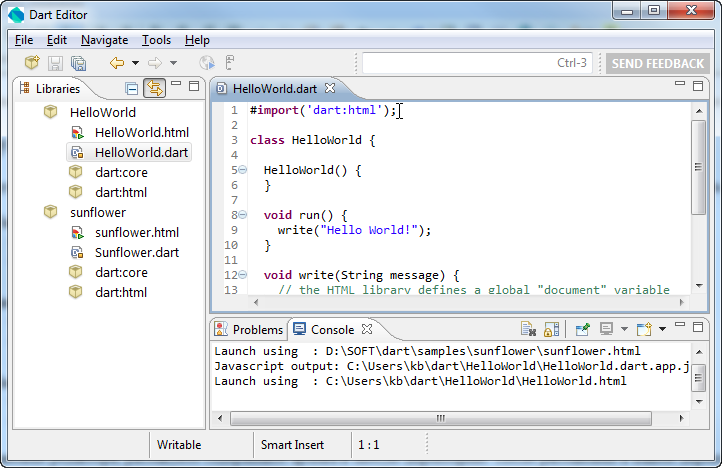Open the forward history dropdown arrow

tap(174, 63)
